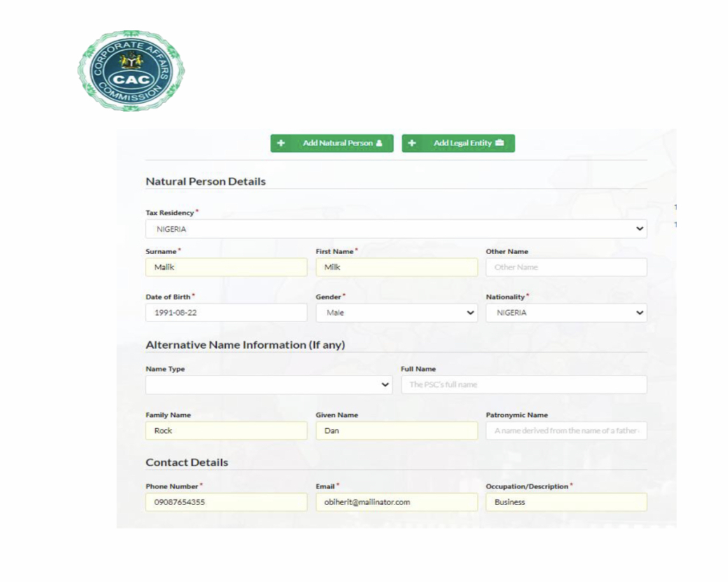
Task: Click the Occupation/Description field
Action: pyautogui.click(x=566, y=502)
